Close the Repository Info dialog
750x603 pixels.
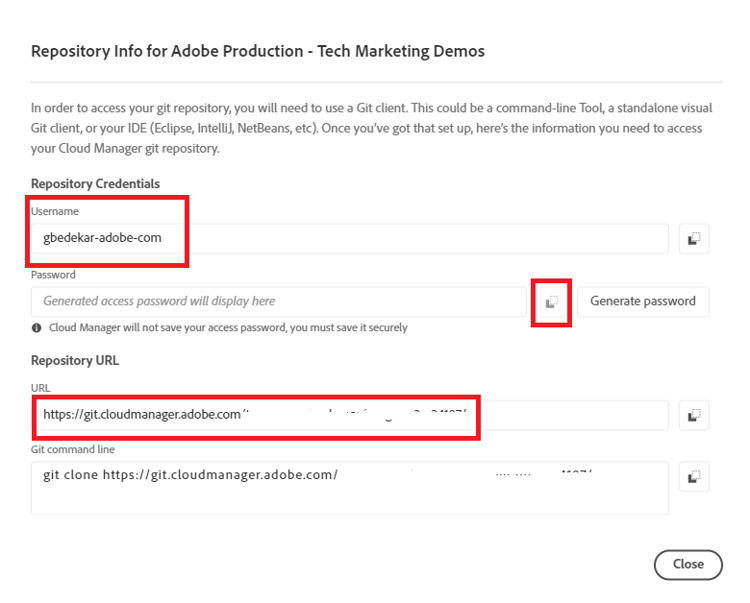pyautogui.click(x=688, y=564)
